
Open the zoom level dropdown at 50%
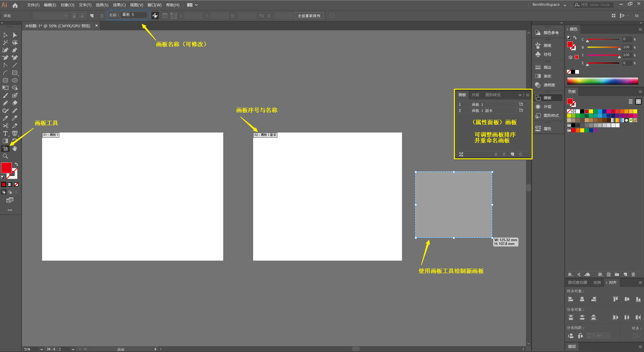tap(41, 349)
